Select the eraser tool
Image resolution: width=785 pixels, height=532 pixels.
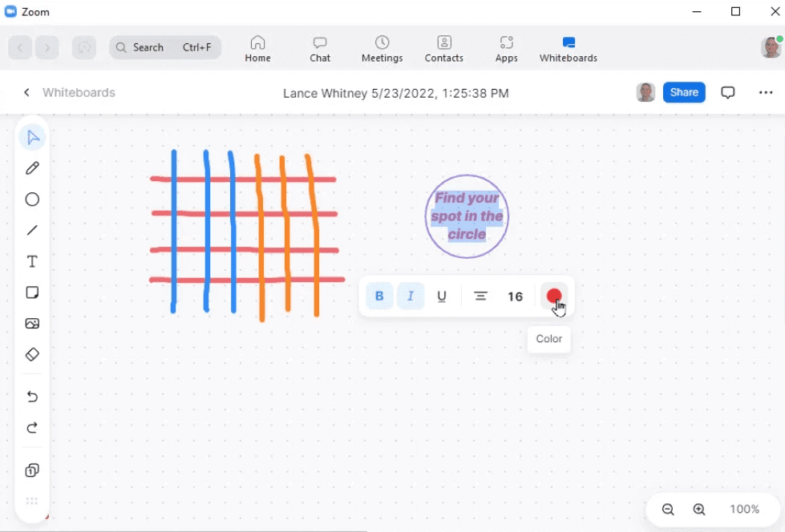(x=33, y=354)
